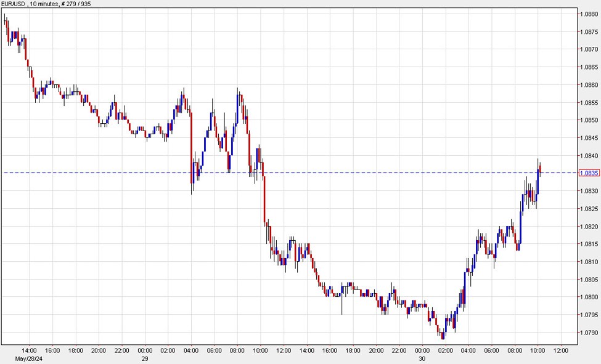Select the 00:00 time label above date 30
Image resolution: width=601 pixels, height=364 pixels.
click(423, 351)
